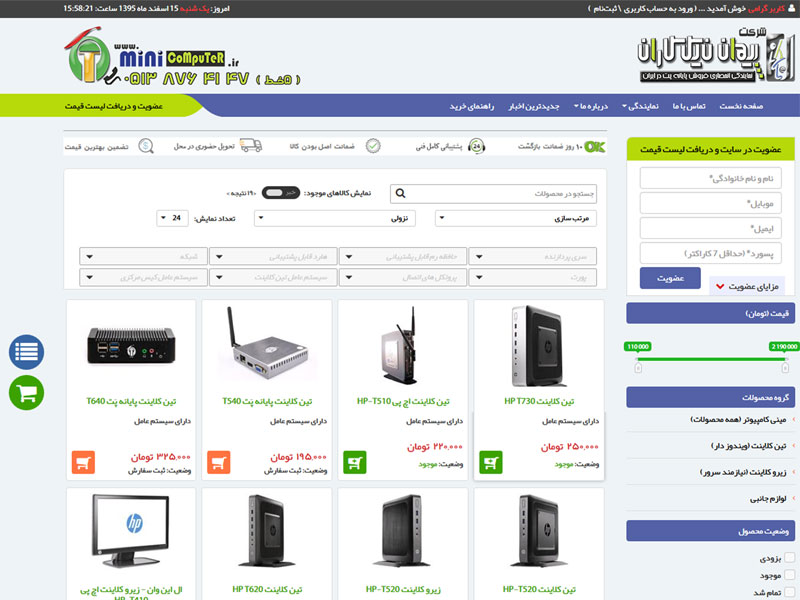Open تین کلاینت HP T730 product title
The height and width of the screenshot is (600, 800).
tap(539, 402)
